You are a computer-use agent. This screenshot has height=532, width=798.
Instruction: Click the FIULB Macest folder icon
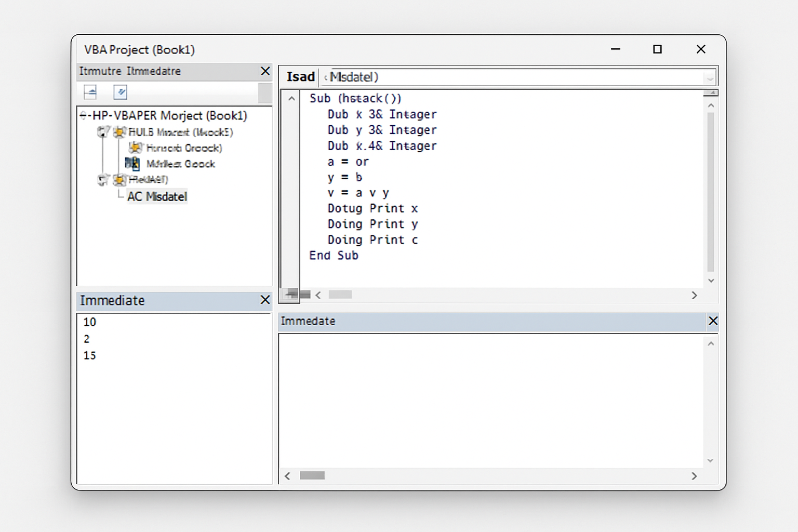tap(120, 132)
